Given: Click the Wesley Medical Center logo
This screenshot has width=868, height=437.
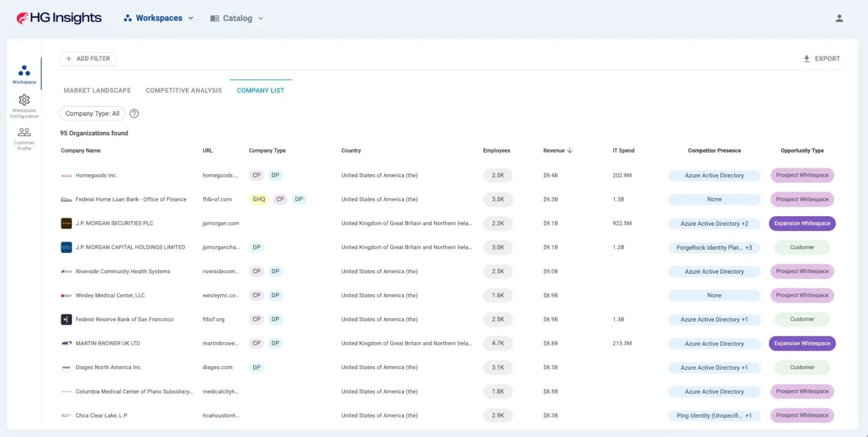Looking at the screenshot, I should click(66, 295).
